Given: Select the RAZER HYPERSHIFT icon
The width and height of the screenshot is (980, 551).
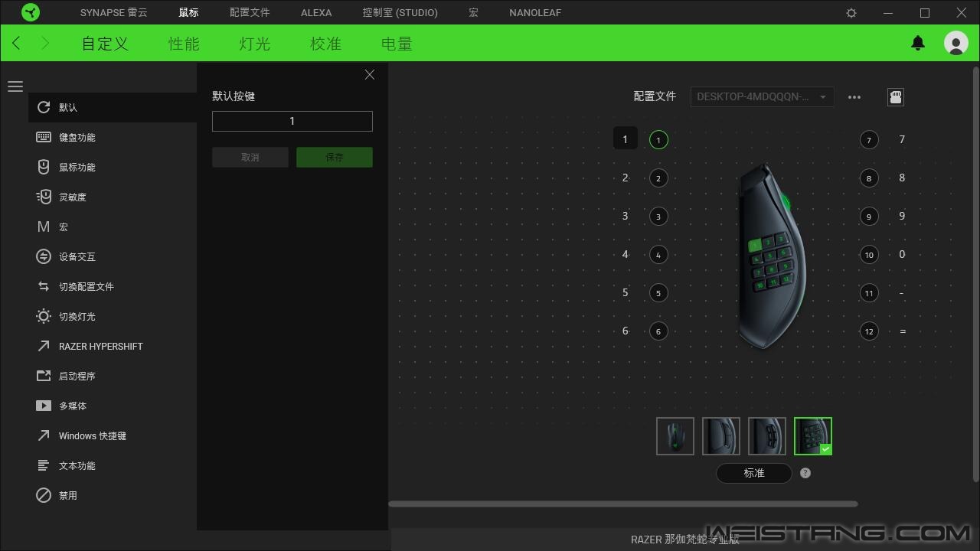Looking at the screenshot, I should [44, 346].
